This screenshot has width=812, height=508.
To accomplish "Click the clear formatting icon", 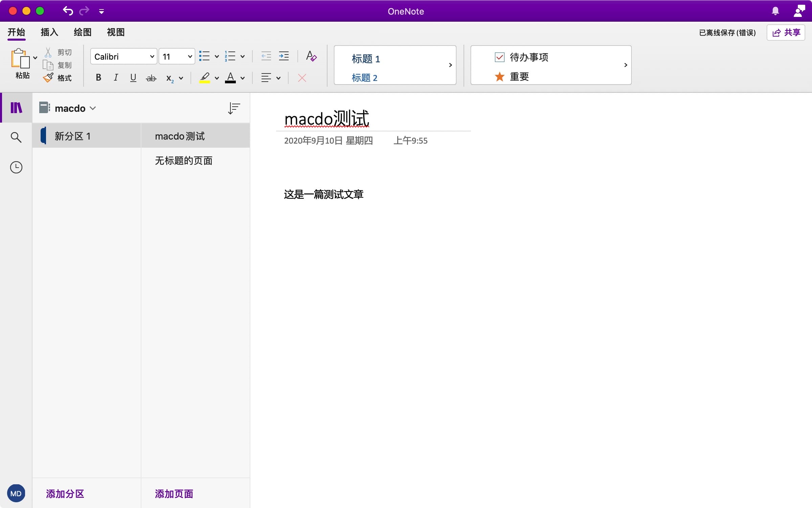I will [x=311, y=56].
